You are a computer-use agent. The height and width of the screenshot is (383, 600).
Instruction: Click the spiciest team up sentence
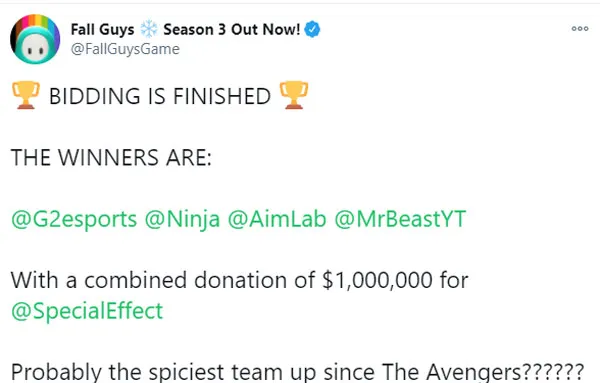pos(297,372)
